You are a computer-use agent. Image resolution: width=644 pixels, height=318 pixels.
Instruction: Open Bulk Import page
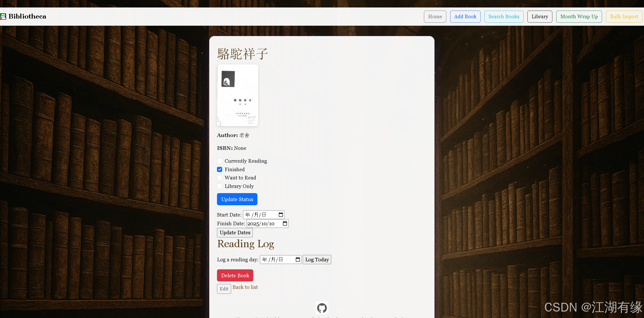pos(624,16)
